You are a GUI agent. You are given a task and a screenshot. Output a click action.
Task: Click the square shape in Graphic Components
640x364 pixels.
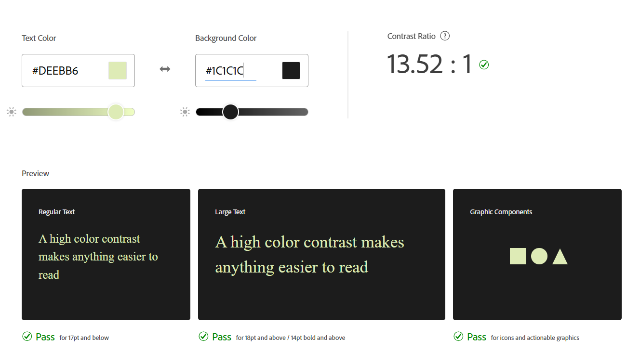tap(518, 256)
